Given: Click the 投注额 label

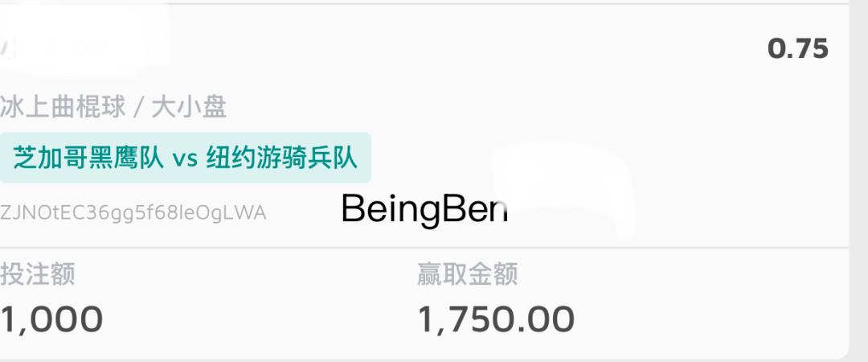Looking at the screenshot, I should coord(38,274).
